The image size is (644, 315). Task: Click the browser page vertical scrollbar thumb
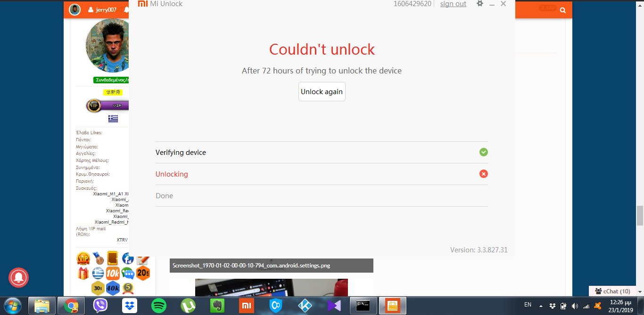640,216
